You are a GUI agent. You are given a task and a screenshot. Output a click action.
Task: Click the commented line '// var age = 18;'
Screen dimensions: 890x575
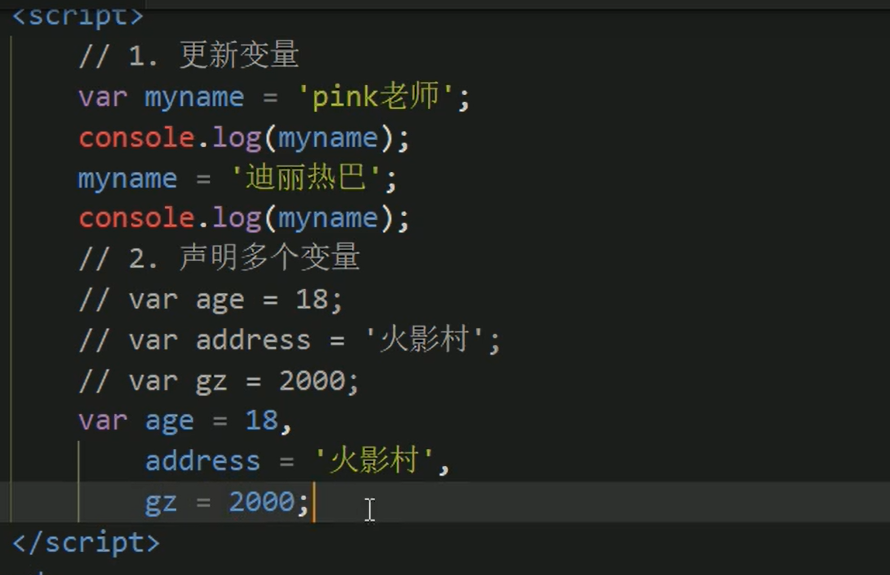click(211, 299)
